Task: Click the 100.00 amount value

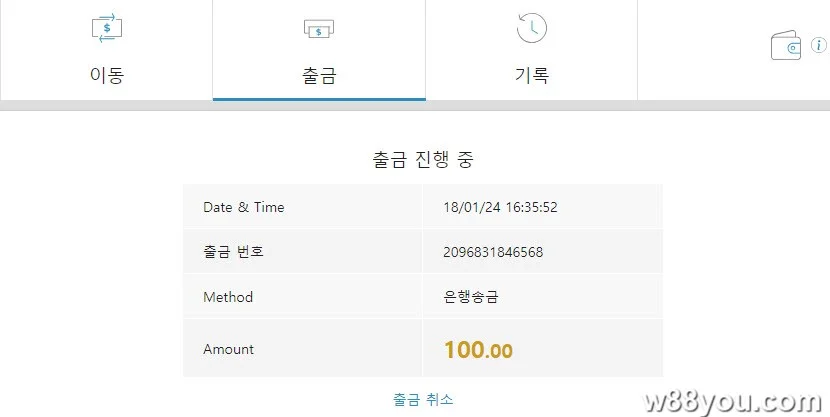Action: coord(478,350)
